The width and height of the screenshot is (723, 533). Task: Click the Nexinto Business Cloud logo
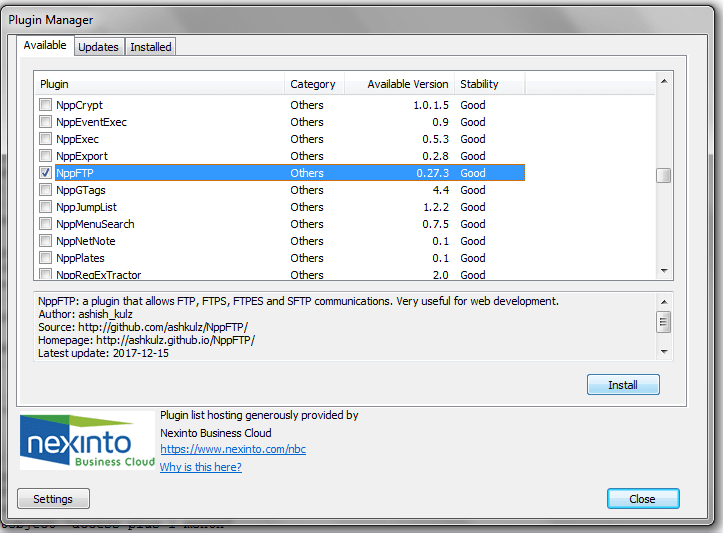click(x=88, y=441)
